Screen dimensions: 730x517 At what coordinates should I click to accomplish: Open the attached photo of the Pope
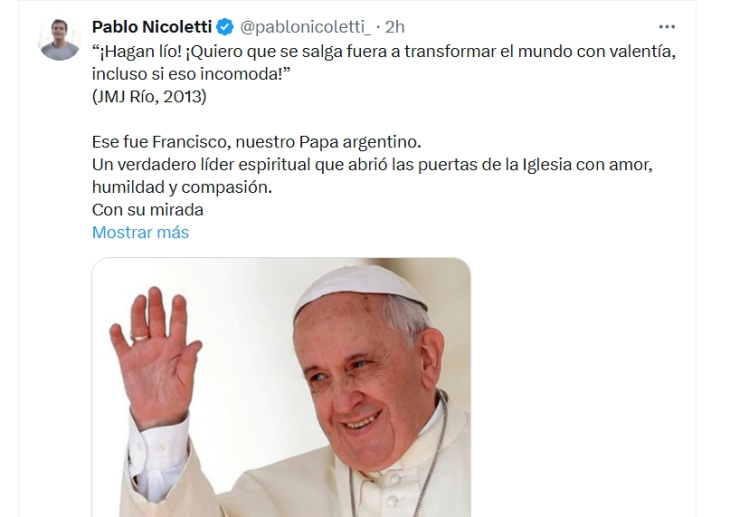tap(281, 387)
